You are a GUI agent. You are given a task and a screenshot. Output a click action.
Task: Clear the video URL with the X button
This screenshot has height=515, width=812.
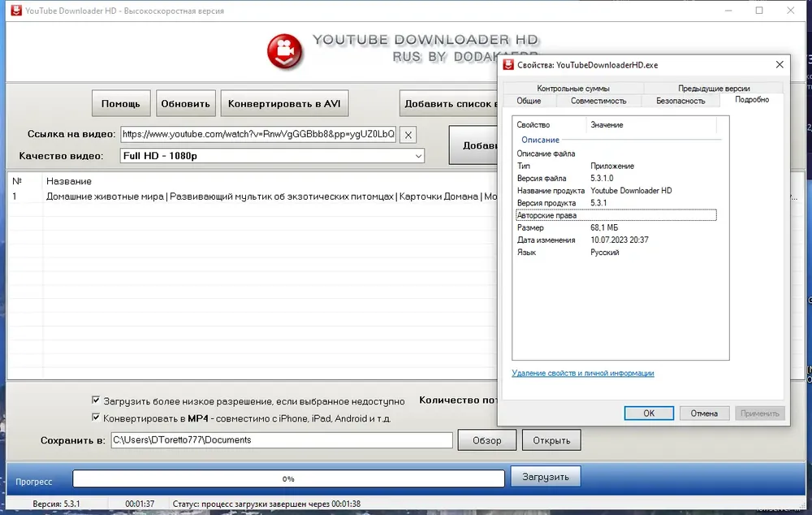tap(408, 135)
